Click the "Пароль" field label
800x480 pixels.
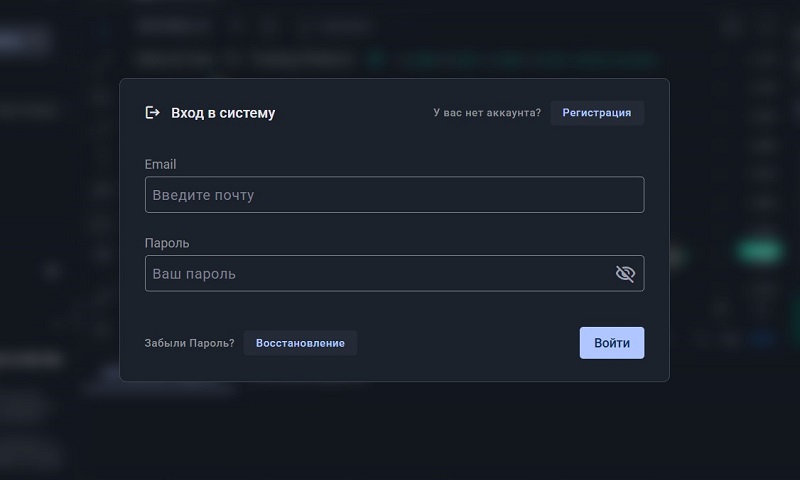[167, 243]
